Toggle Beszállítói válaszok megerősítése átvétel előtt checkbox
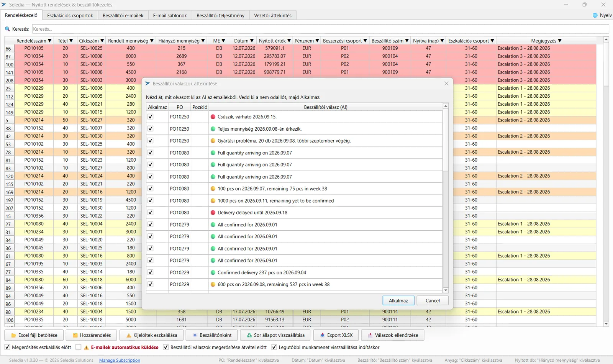Image resolution: width=613 pixels, height=364 pixels. coord(166,347)
